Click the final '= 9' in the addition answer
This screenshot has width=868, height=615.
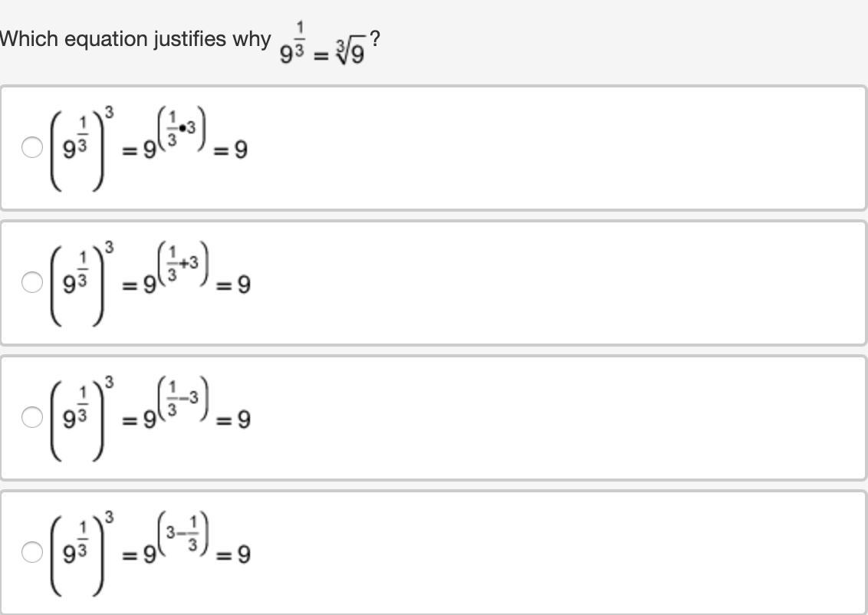pos(234,286)
